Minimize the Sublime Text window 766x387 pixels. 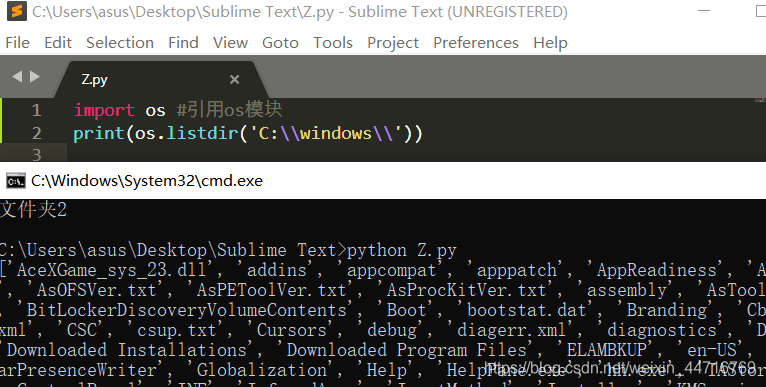click(704, 11)
